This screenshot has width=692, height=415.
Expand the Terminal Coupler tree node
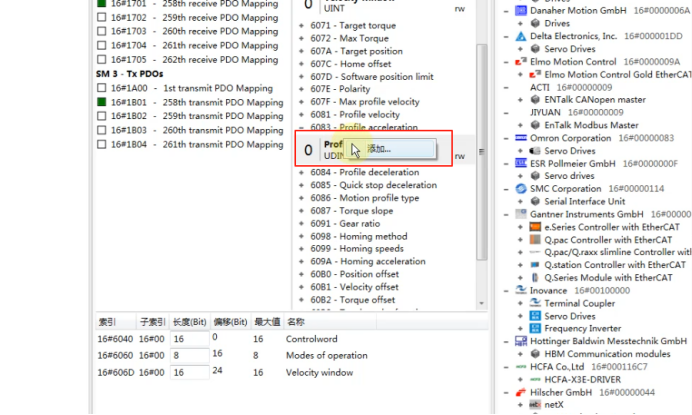tap(520, 303)
